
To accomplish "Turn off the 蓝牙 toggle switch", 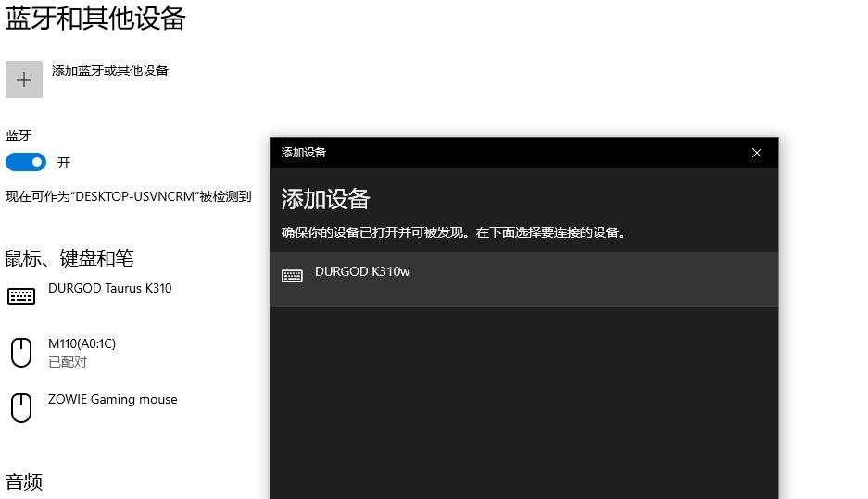I will pyautogui.click(x=25, y=162).
